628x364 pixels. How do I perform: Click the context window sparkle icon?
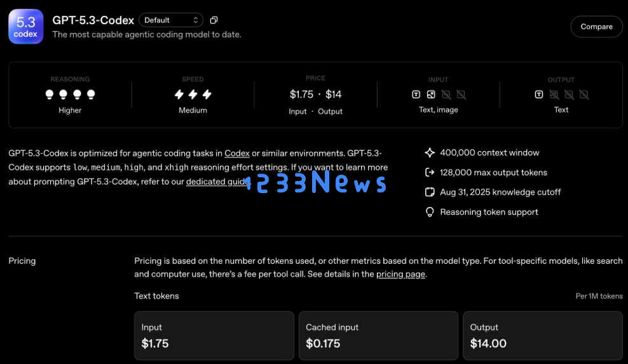pos(430,153)
